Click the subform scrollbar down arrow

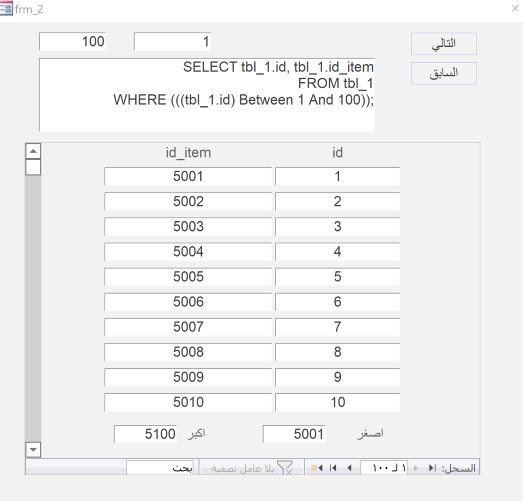33,449
